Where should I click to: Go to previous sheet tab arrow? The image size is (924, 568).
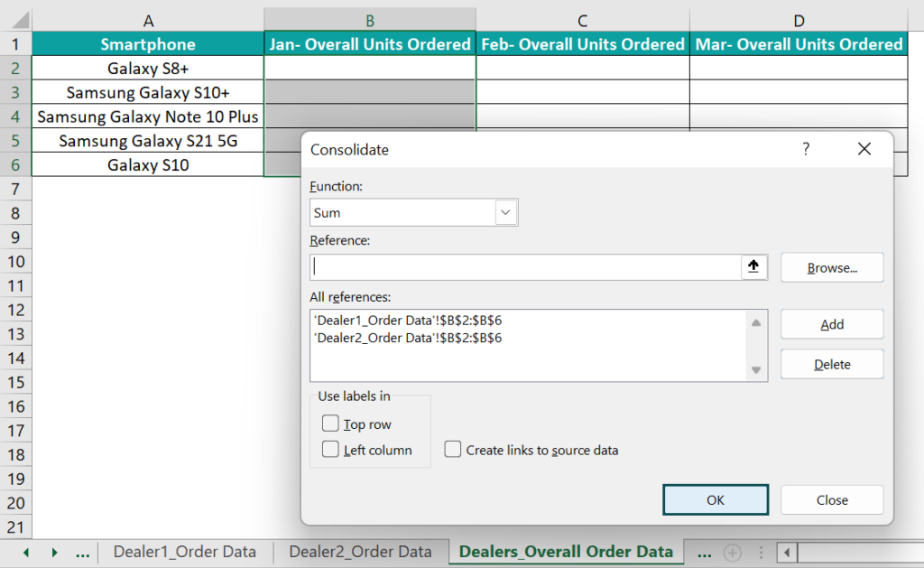[26, 553]
